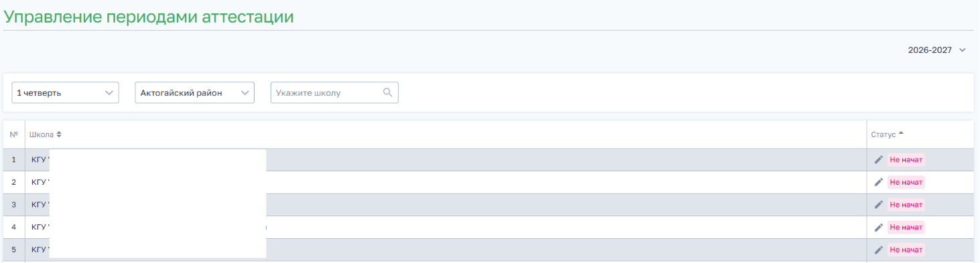
Task: Click Не начат status in row 5
Action: click(906, 250)
